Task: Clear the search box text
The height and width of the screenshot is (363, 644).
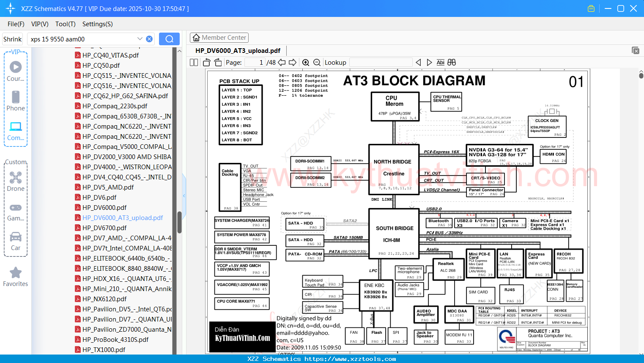Action: point(149,39)
